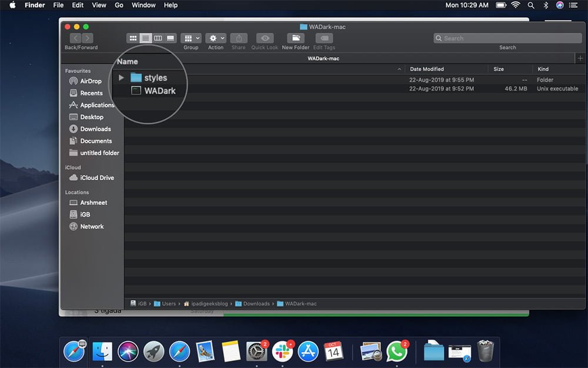This screenshot has height=368, width=588.
Task: Click the Edit Tags toolbar button
Action: [x=324, y=38]
